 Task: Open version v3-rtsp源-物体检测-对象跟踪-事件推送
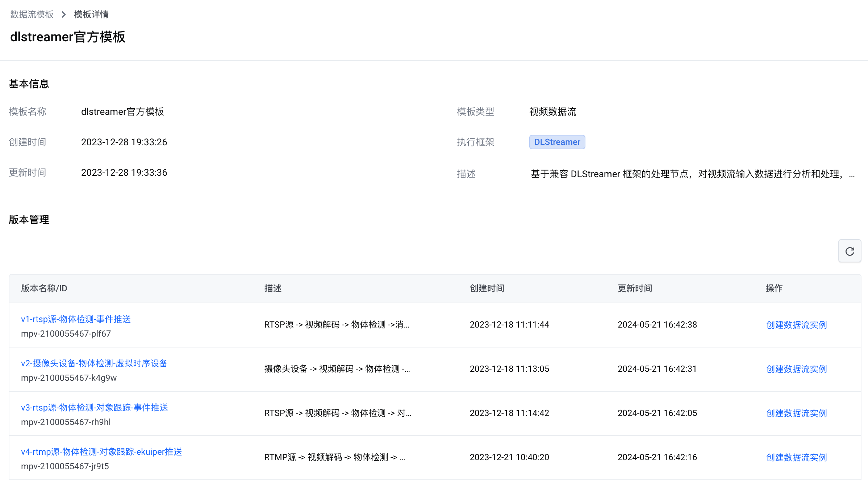pos(95,408)
